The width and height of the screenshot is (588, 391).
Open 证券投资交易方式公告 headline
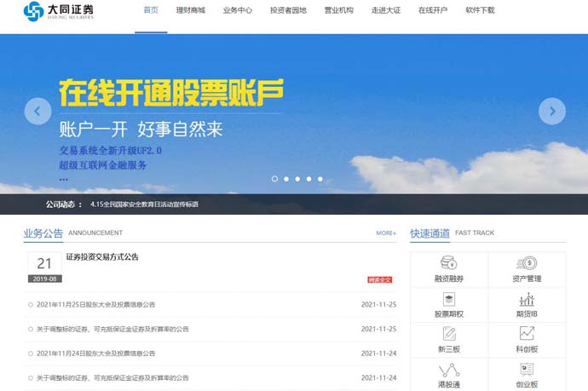point(102,256)
